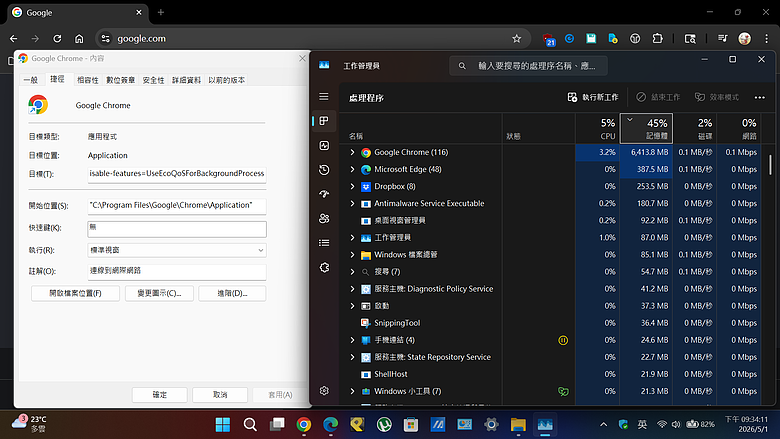The width and height of the screenshot is (780, 439).
Task: Open Chrome three-dot menu
Action: pos(767,38)
